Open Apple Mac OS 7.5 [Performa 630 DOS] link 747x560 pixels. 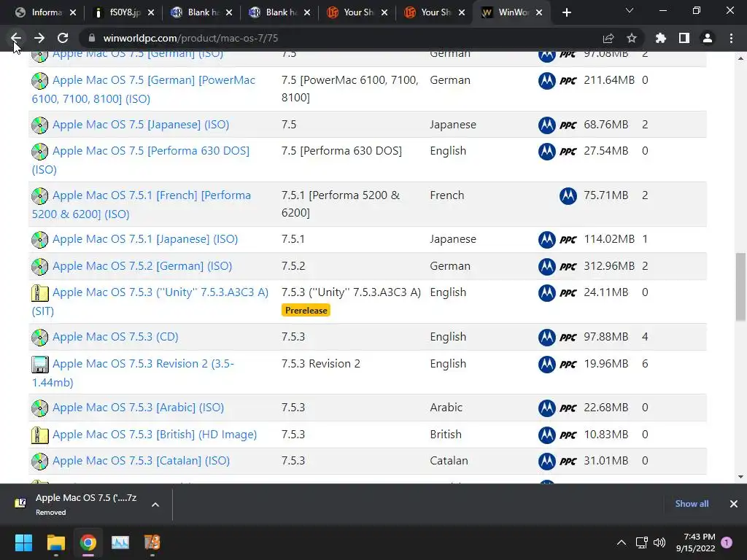141,160
